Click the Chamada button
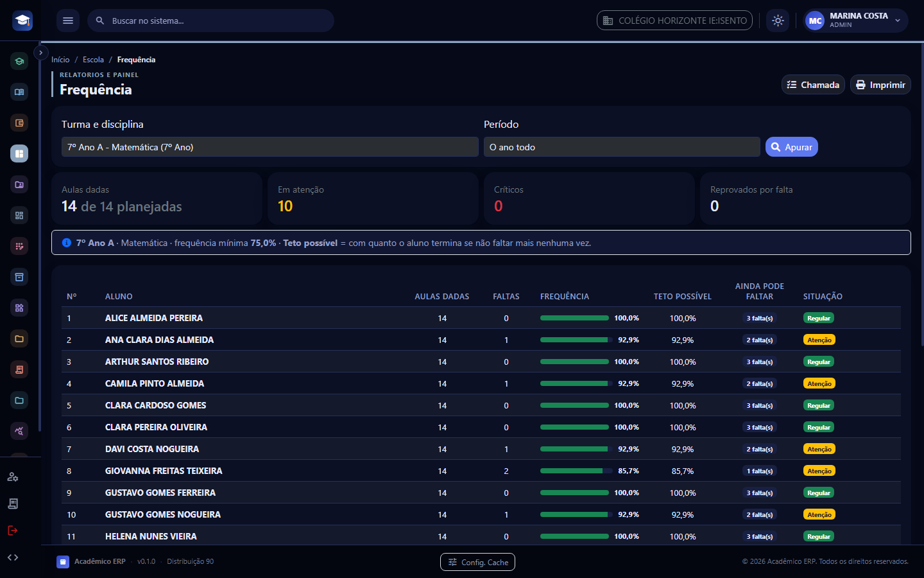Screen dimensions: 924x578 pos(813,85)
